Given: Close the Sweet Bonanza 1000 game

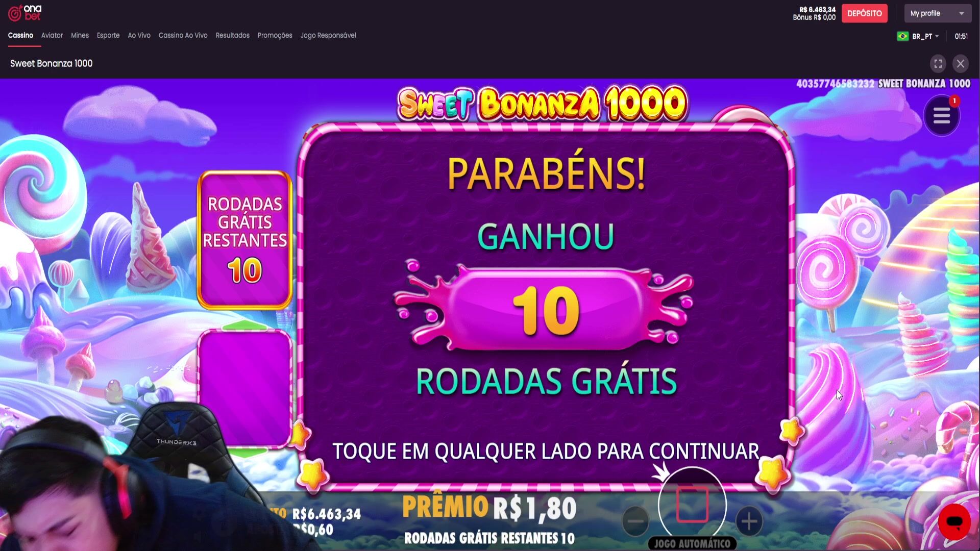Looking at the screenshot, I should click(961, 64).
